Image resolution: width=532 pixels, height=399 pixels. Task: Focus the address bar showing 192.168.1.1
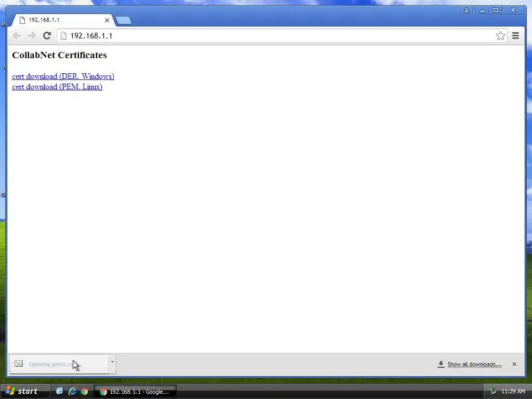282,36
